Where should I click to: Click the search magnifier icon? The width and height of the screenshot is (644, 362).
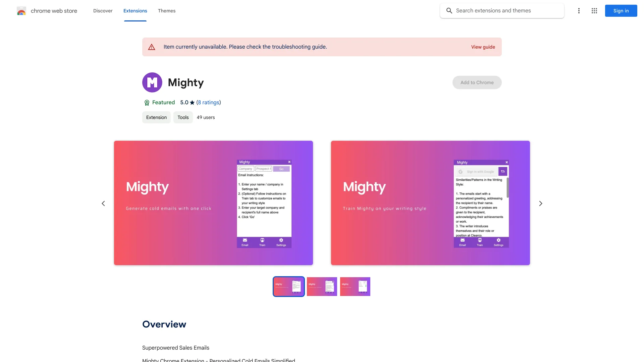[449, 11]
